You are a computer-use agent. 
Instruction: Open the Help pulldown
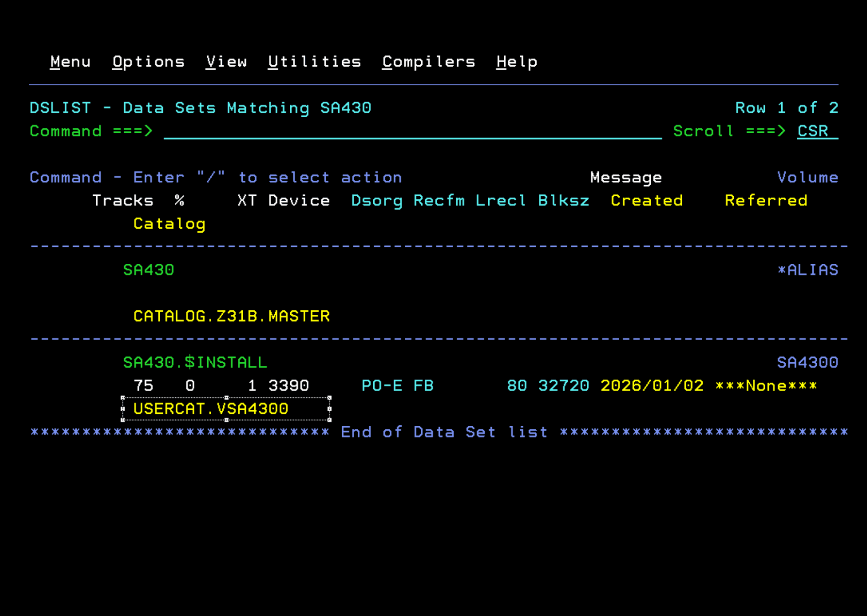click(x=517, y=62)
